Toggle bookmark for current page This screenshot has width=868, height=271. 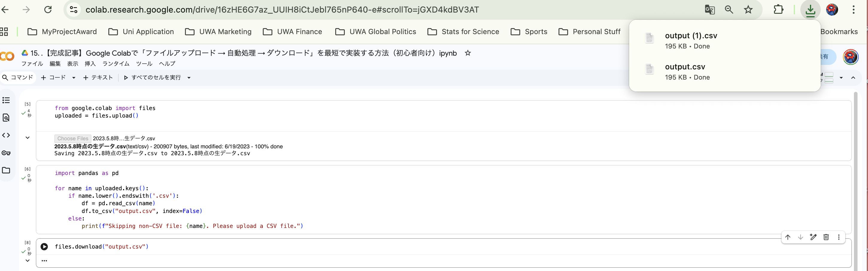[x=748, y=10]
